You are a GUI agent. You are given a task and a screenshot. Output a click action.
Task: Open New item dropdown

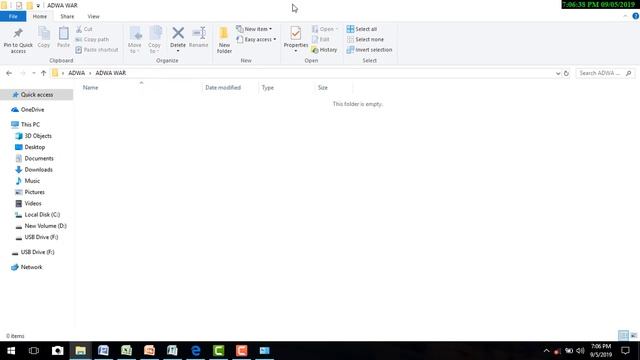click(254, 29)
